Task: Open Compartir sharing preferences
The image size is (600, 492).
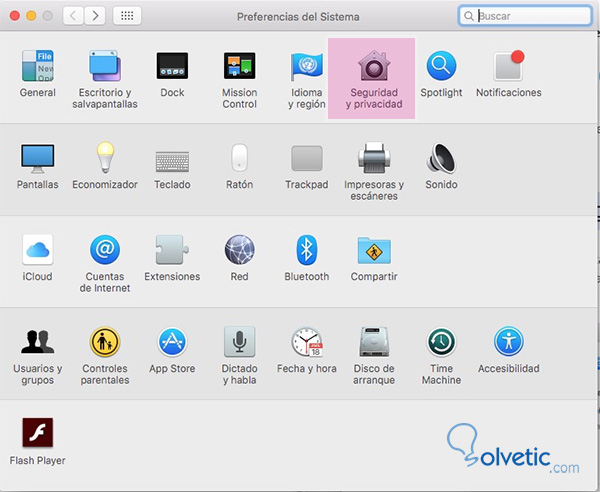Action: click(374, 251)
